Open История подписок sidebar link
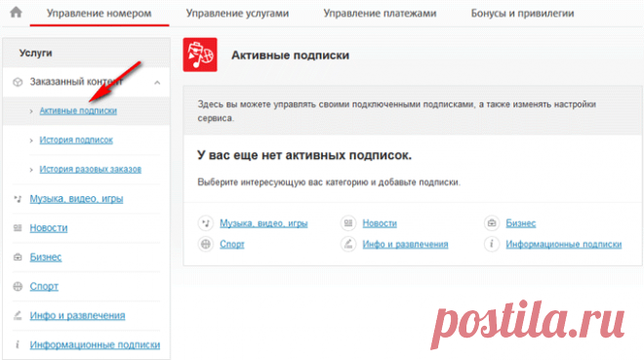This screenshot has height=360, width=644. coord(76,140)
